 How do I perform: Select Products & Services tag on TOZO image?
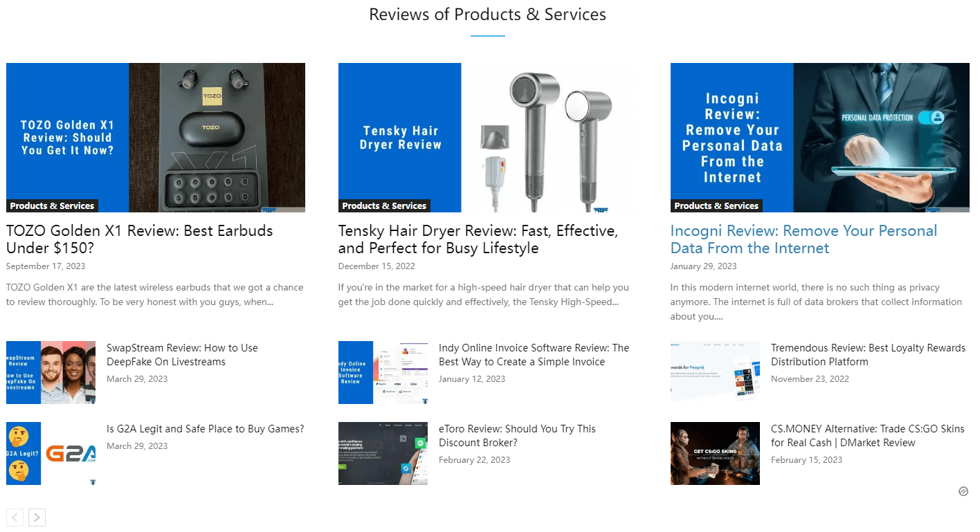coord(52,206)
